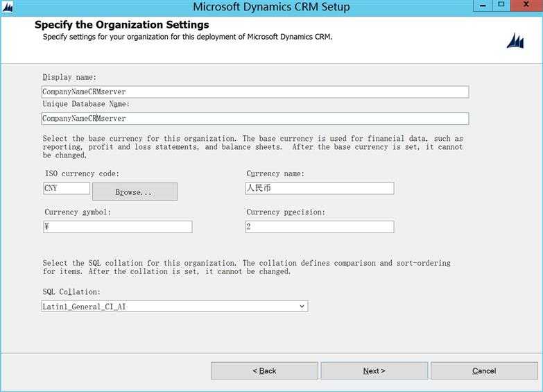
Task: Click the 'Specify settings for your organization' subtitle
Action: click(x=188, y=37)
